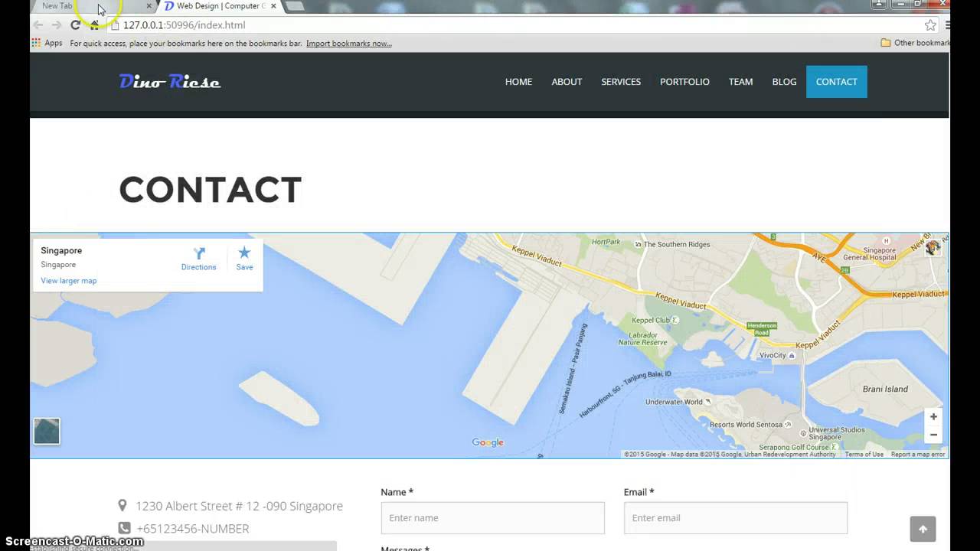Zoom in on the map
Image resolution: width=980 pixels, height=551 pixels.
pos(933,417)
